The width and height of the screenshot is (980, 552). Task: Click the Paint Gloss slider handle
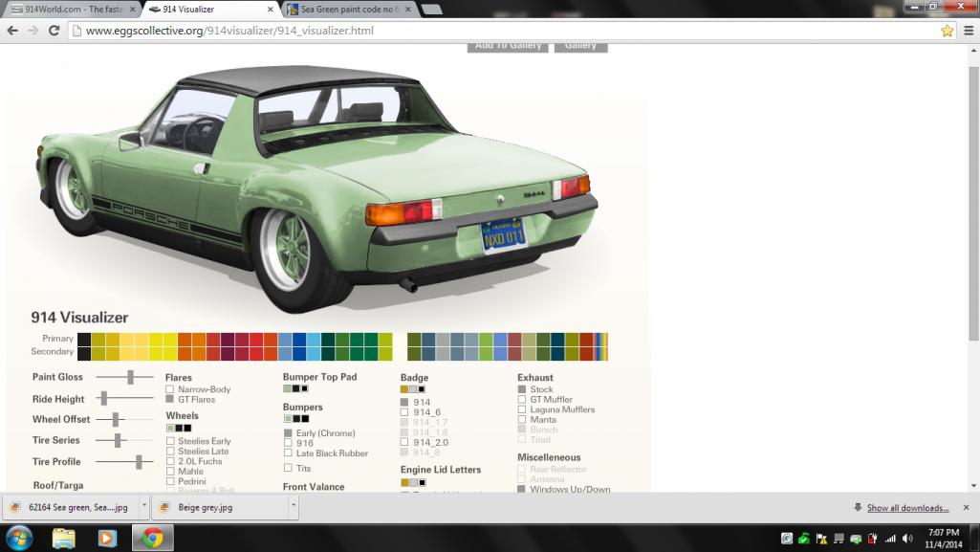131,377
